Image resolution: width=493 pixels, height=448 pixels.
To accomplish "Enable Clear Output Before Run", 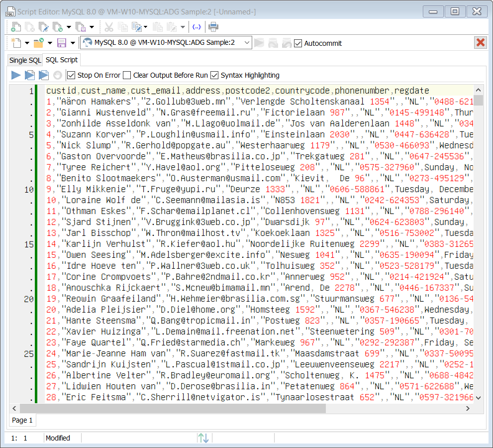I will click(x=127, y=75).
